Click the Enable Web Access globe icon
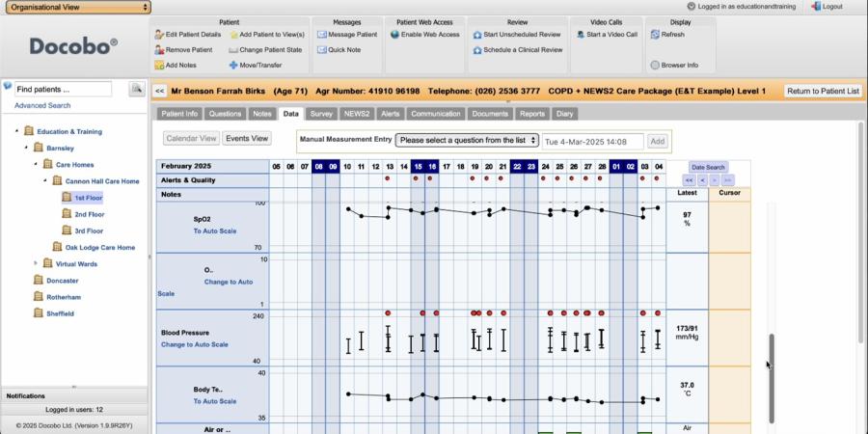868x434 pixels. coord(394,35)
